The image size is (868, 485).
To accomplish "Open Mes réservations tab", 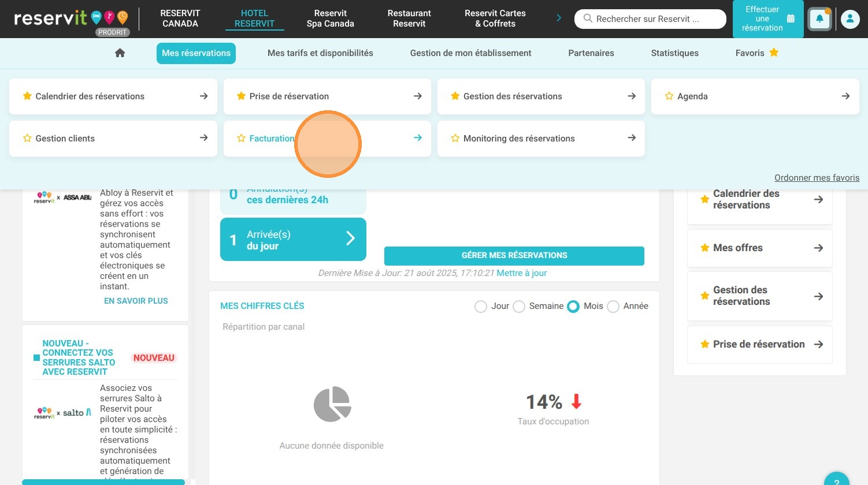I will pos(196,53).
